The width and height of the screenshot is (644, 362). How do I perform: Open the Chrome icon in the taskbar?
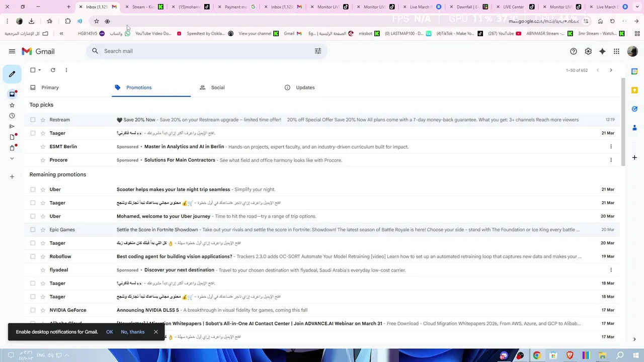[x=537, y=355]
